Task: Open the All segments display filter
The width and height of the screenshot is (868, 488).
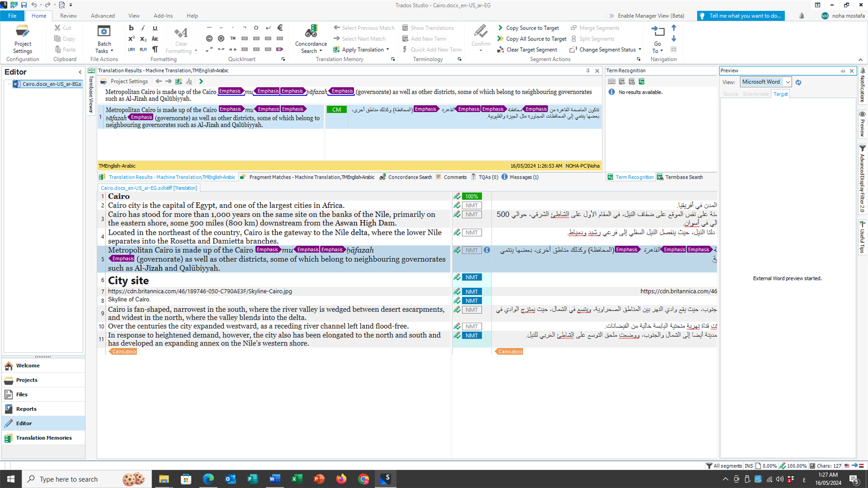Action: pyautogui.click(x=724, y=466)
